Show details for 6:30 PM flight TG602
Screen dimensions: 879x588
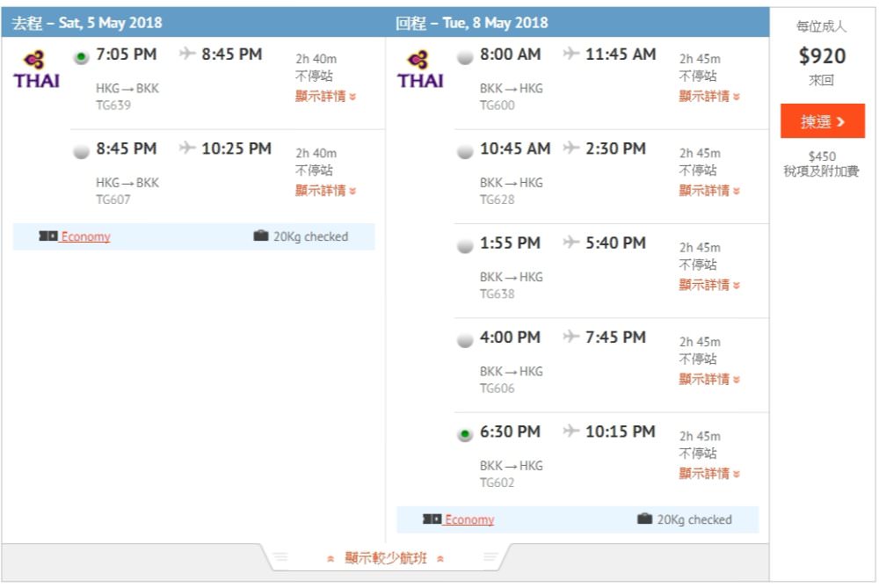click(709, 474)
